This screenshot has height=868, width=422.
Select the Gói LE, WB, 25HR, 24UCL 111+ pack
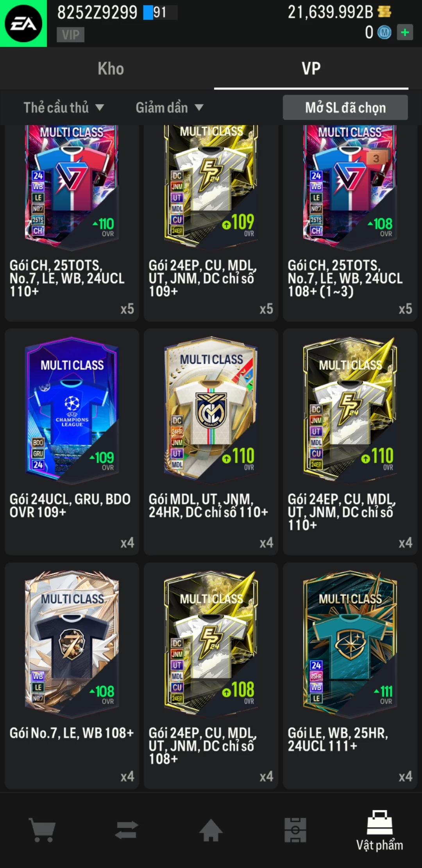click(x=350, y=676)
